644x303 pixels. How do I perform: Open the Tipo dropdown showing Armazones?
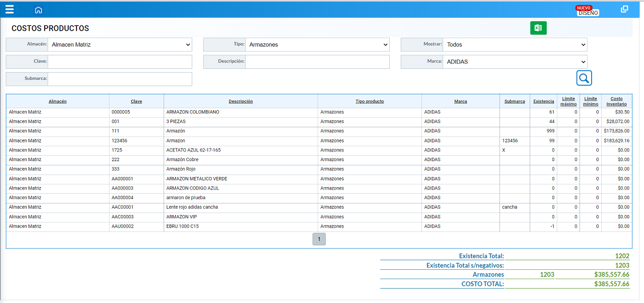(317, 45)
